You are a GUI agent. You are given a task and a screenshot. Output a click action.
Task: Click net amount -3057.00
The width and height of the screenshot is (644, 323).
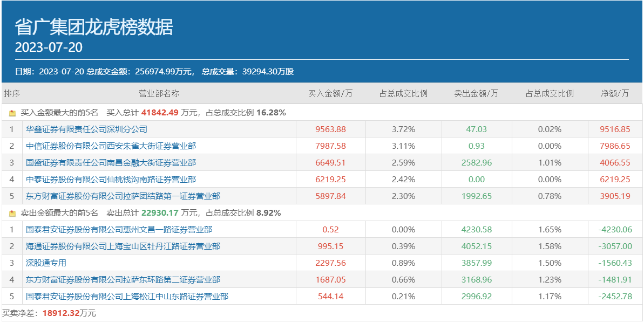click(x=615, y=246)
